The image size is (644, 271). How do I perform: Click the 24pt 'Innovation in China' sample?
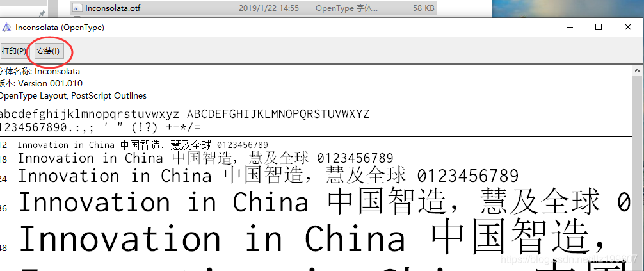point(268,176)
